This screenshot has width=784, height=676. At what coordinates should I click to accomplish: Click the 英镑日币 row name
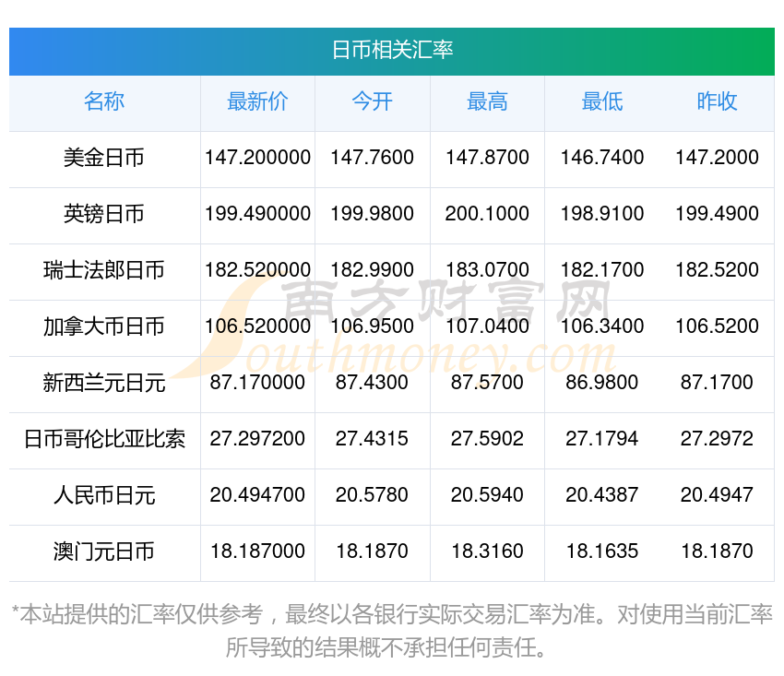click(104, 214)
